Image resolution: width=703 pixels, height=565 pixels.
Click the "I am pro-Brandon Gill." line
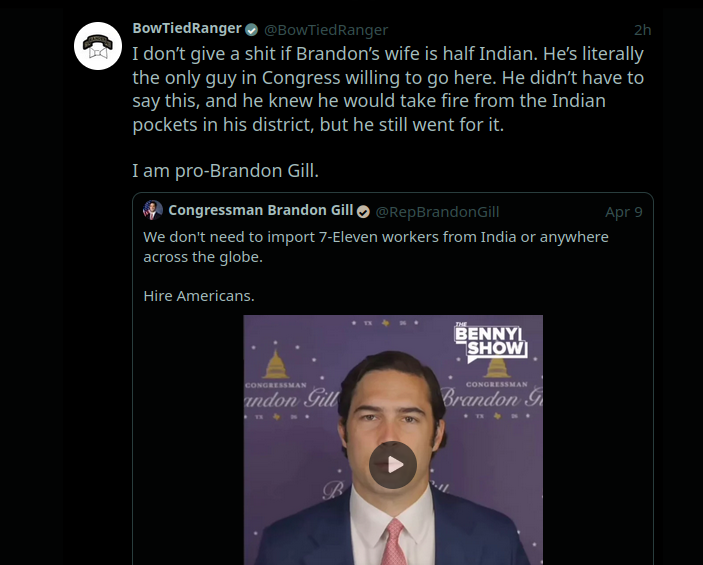(225, 170)
